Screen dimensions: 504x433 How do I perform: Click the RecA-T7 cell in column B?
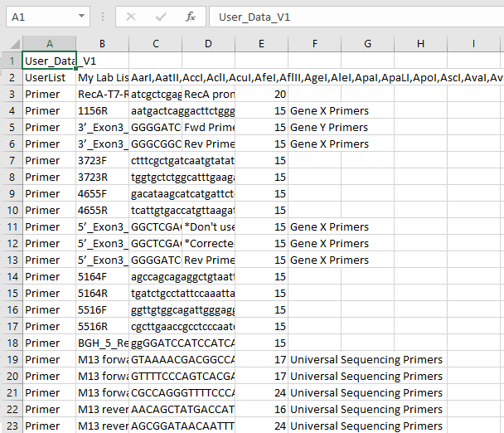[102, 94]
